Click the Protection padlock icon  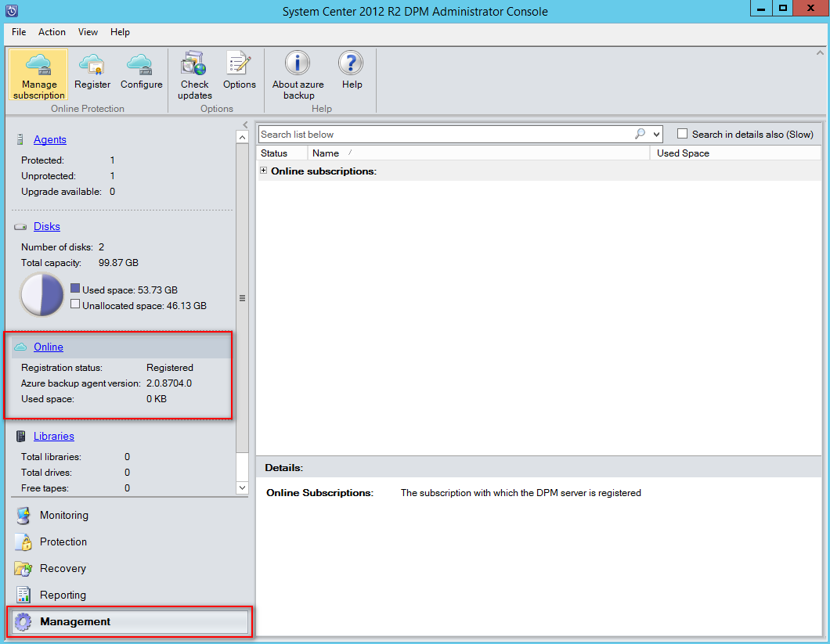click(23, 541)
